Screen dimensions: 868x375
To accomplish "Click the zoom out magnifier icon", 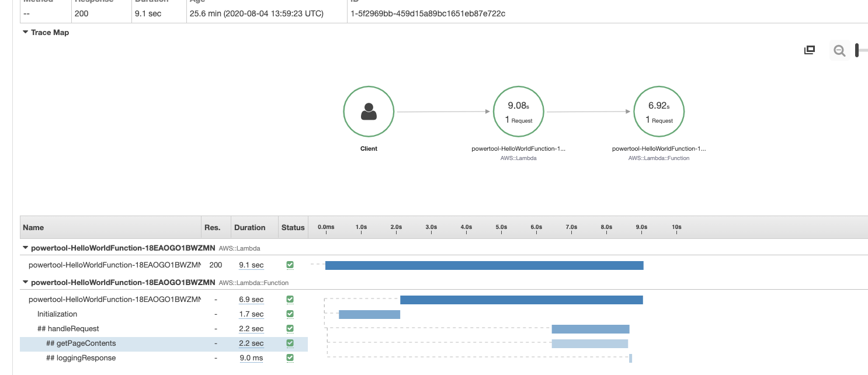I will 839,51.
